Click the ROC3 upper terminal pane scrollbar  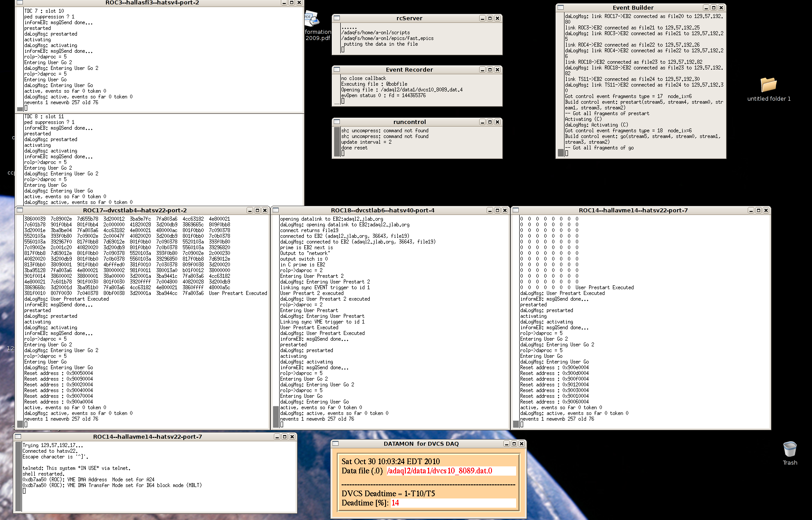tap(20, 59)
